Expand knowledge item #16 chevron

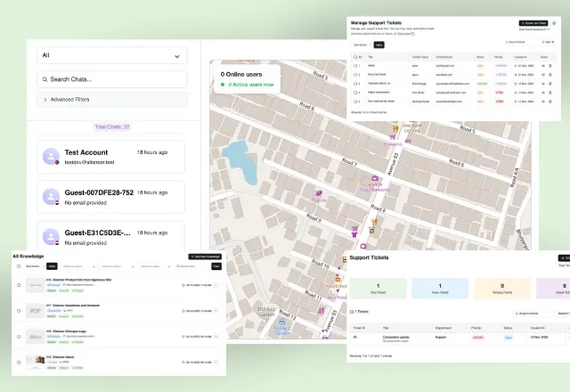216,337
